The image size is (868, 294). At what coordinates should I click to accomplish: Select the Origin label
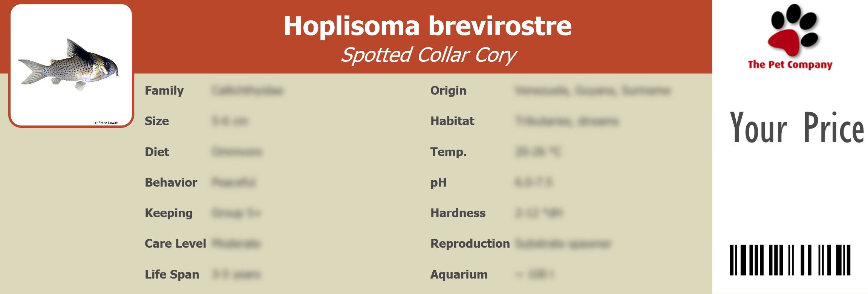448,90
